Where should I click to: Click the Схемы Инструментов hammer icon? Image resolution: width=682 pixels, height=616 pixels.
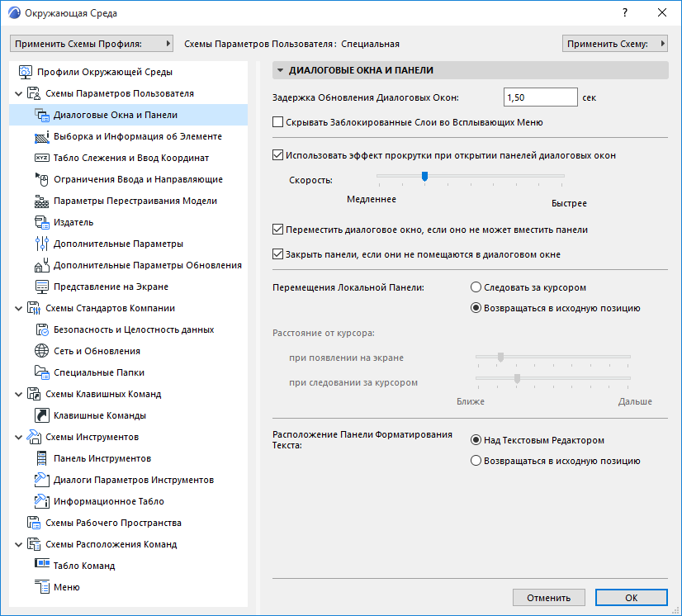coord(34,437)
